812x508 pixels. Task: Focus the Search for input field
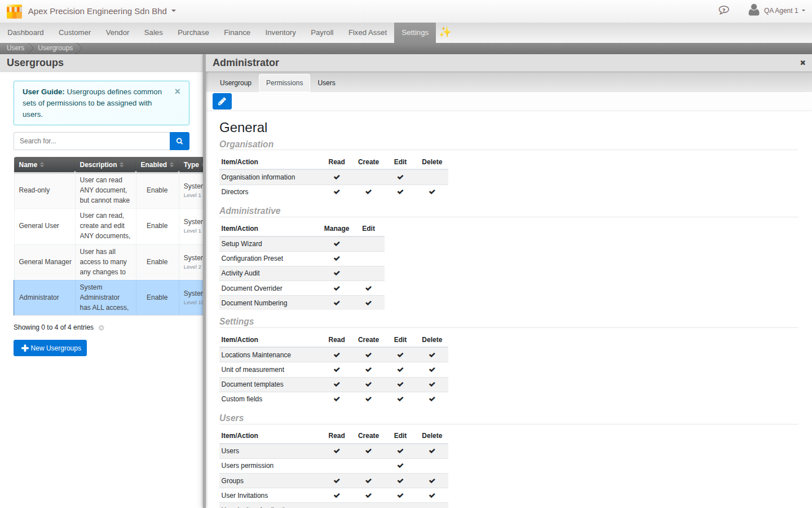pos(91,141)
